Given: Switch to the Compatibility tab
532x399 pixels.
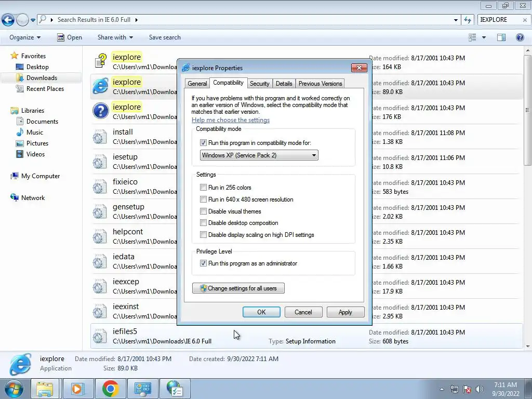Looking at the screenshot, I should pyautogui.click(x=228, y=83).
